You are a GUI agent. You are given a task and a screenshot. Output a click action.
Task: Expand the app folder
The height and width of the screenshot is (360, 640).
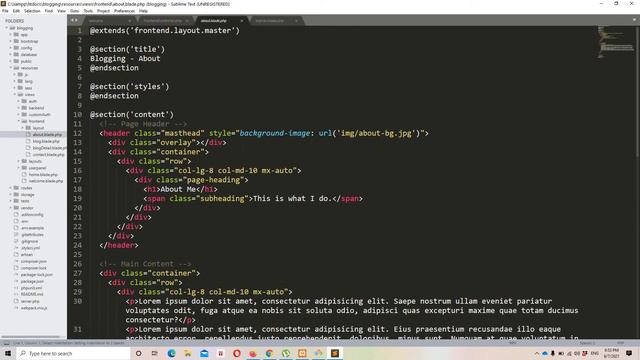tap(11, 35)
